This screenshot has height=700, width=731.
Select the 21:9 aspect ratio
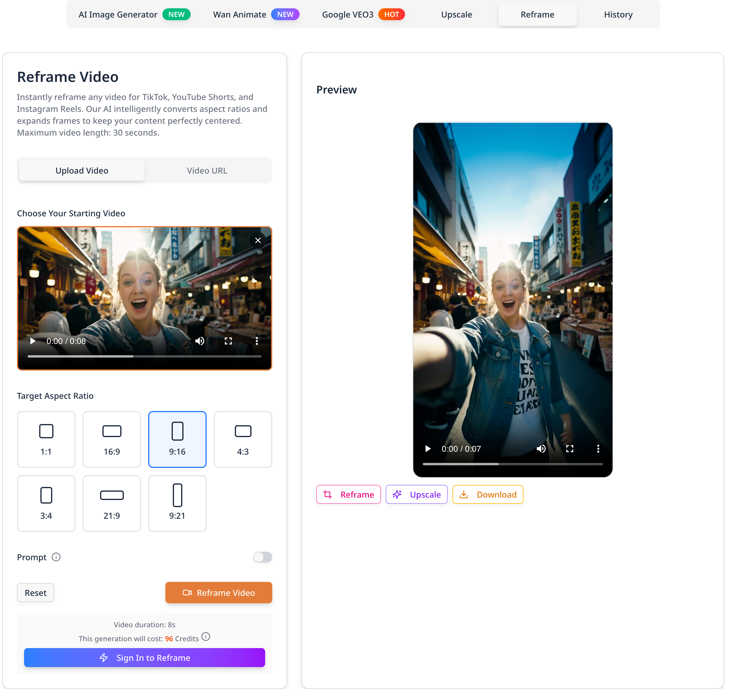click(x=112, y=504)
